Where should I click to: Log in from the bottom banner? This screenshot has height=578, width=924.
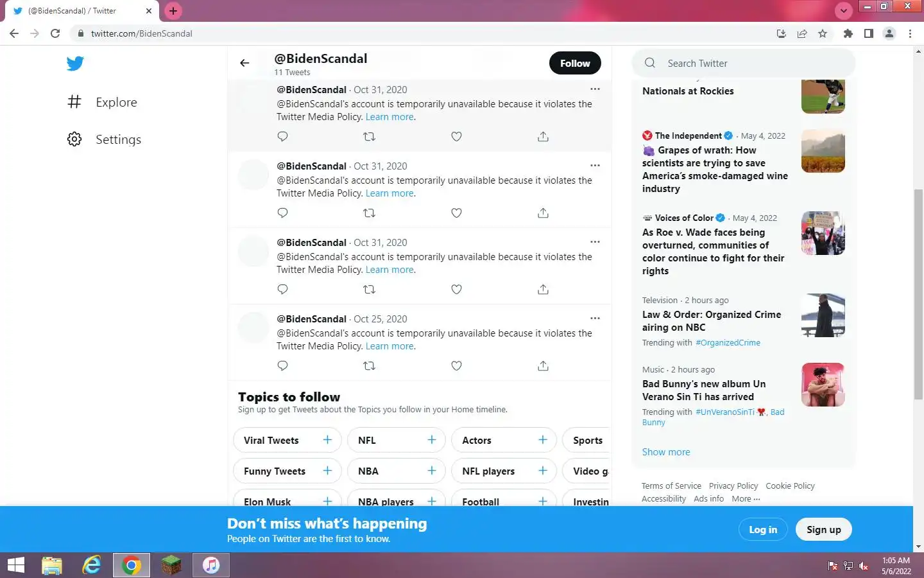click(x=763, y=530)
